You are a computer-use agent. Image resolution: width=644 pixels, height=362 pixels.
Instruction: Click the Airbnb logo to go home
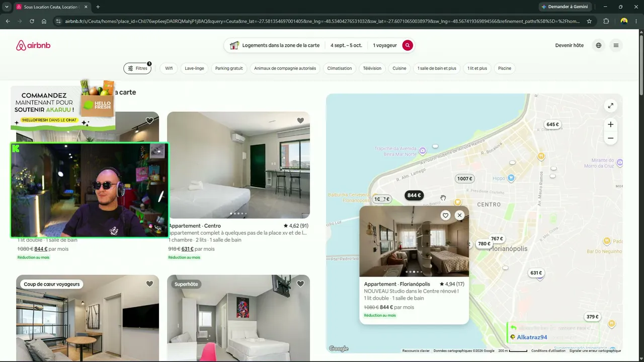(33, 45)
